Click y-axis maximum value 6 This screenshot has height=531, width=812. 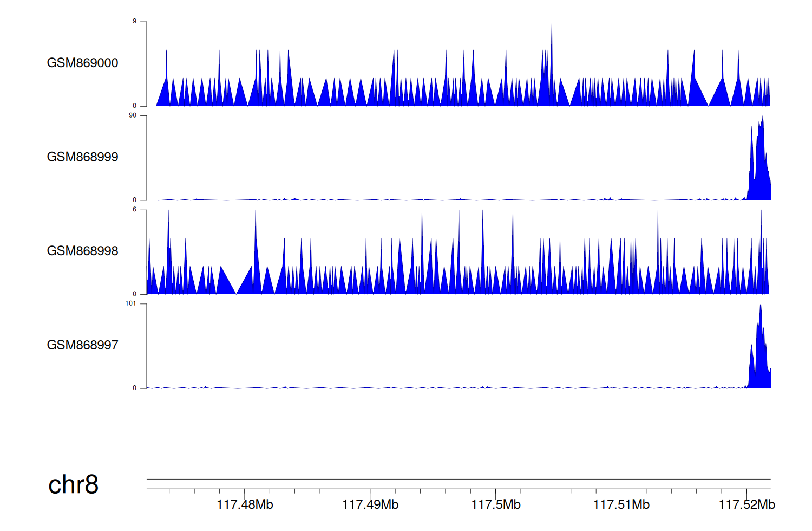(x=135, y=209)
